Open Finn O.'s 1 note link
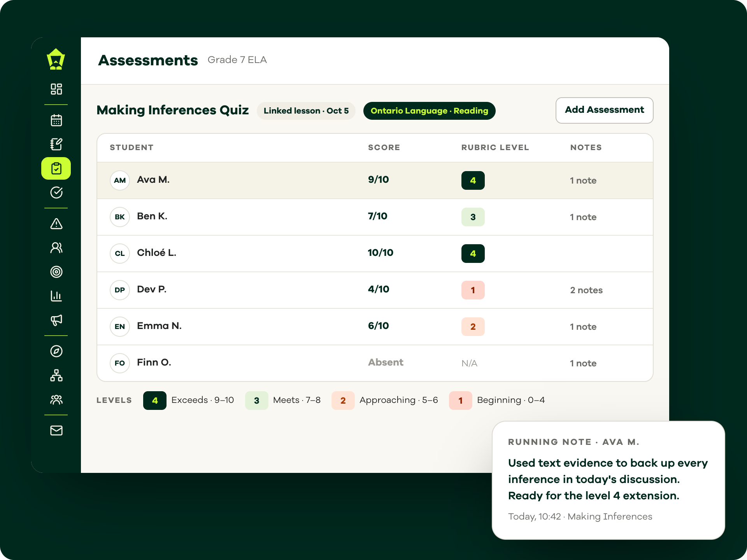The width and height of the screenshot is (747, 560). click(x=583, y=363)
